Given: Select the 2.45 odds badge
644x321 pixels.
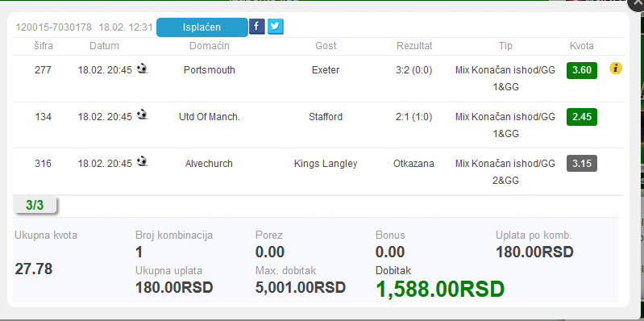Looking at the screenshot, I should click(582, 117).
